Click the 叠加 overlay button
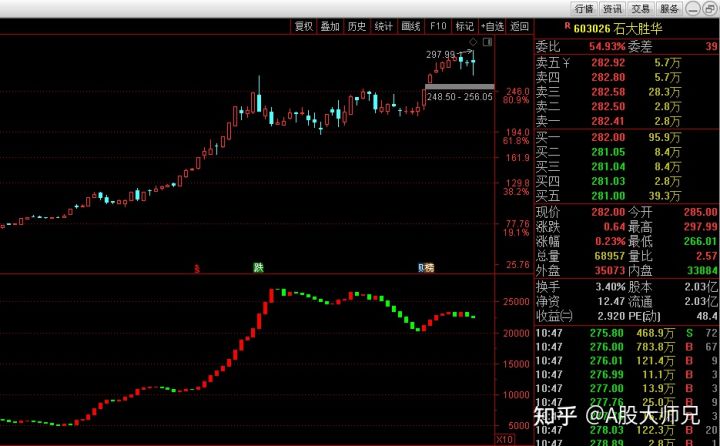720x446 pixels. tap(330, 27)
